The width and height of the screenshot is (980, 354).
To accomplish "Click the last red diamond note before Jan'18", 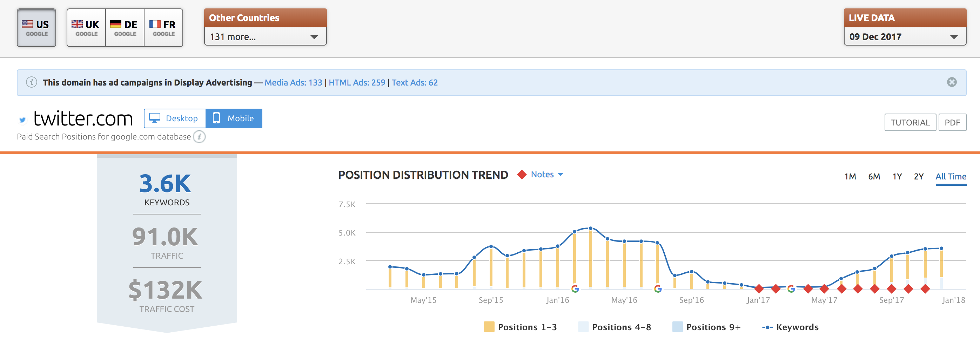I will tap(925, 289).
